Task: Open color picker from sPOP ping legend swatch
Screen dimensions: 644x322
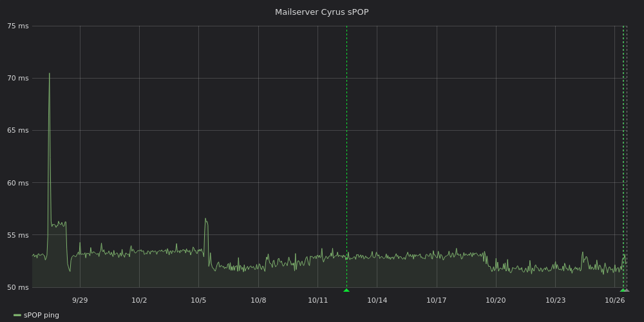Action: [x=17, y=315]
